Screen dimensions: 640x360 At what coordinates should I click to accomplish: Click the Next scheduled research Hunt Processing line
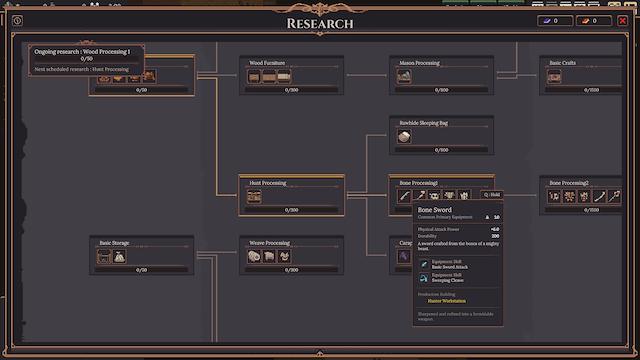82,69
